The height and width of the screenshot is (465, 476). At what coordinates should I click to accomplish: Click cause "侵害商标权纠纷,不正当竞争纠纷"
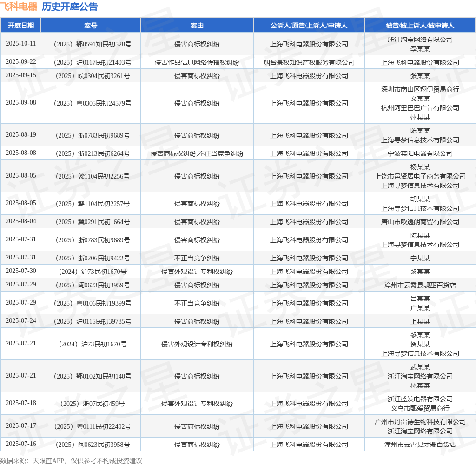197,153
